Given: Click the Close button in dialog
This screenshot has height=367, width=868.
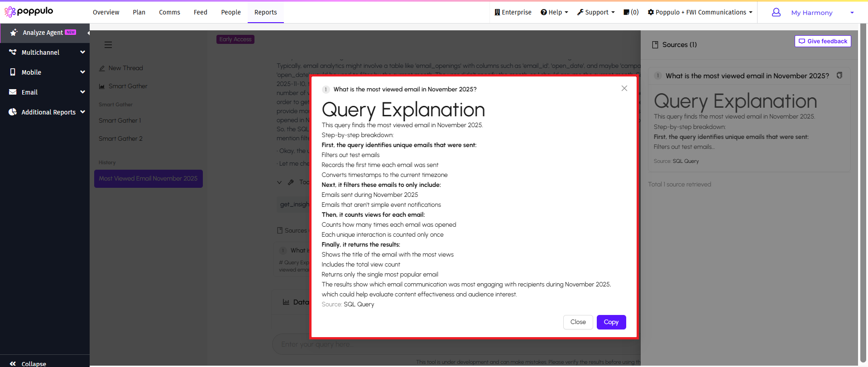Looking at the screenshot, I should 578,322.
